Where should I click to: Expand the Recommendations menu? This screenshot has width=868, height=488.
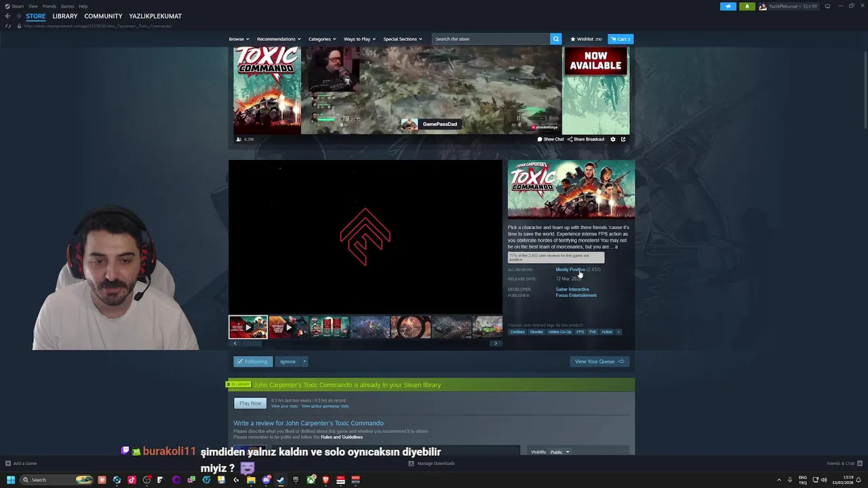coord(278,39)
